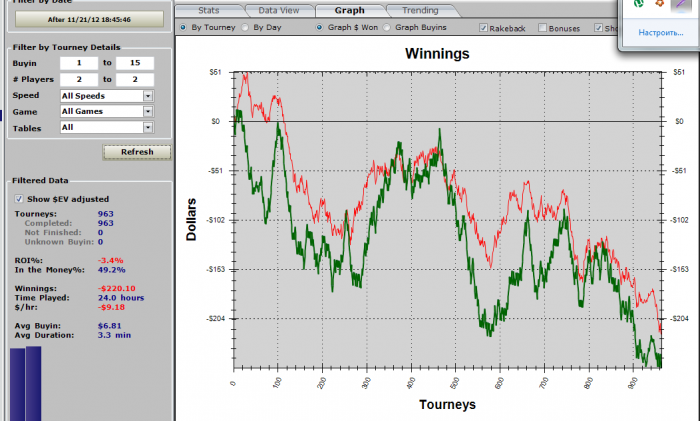Switch to the Data View tab

(279, 10)
